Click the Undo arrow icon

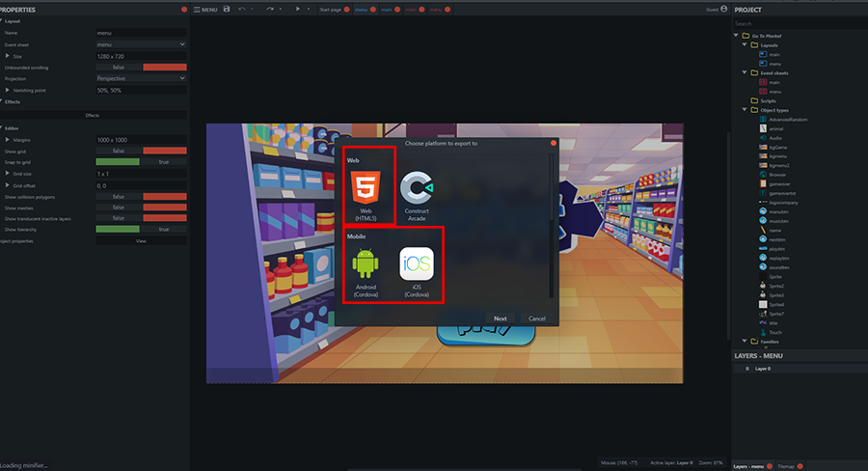click(242, 9)
